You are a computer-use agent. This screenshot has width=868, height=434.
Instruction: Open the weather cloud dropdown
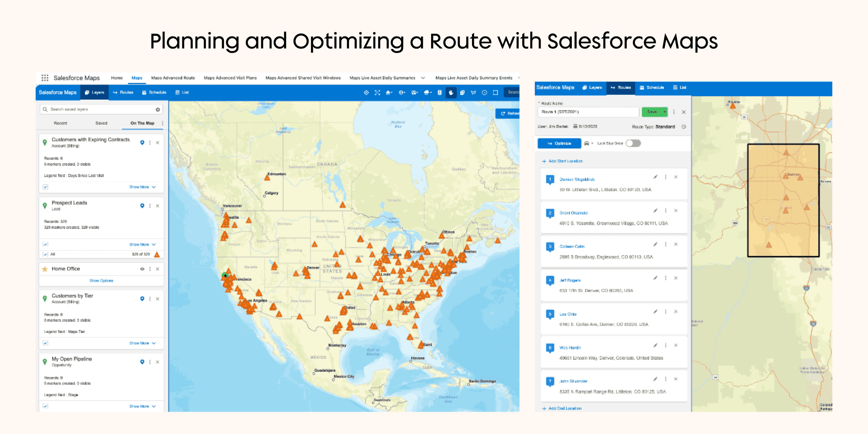click(427, 93)
